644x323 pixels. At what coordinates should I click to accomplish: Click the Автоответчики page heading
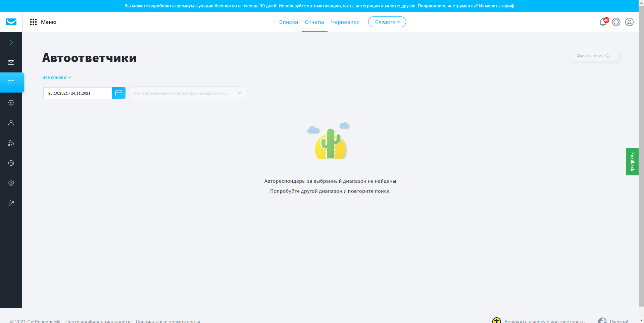point(89,58)
